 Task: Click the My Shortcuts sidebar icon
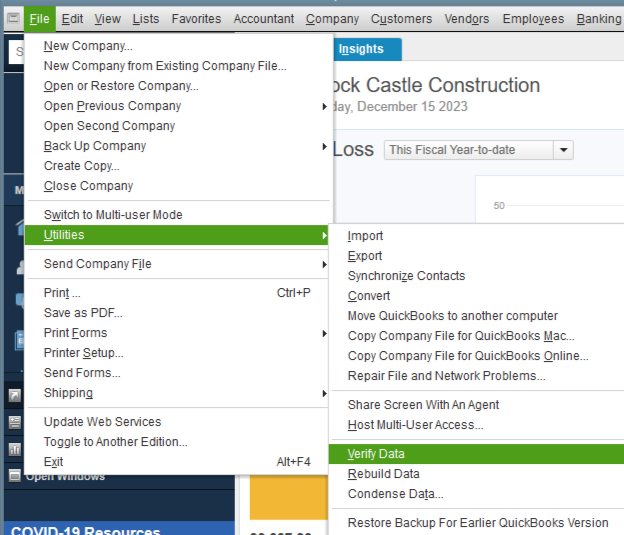coord(14,397)
